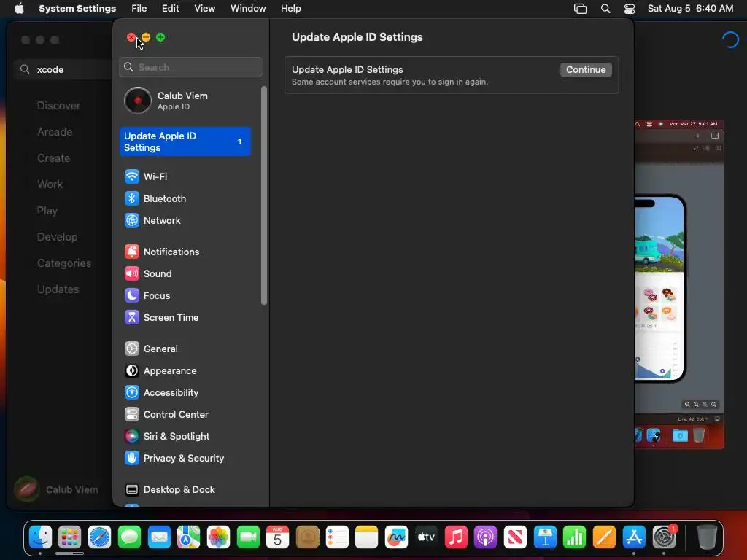Launch Safari from the Dock

click(99, 537)
